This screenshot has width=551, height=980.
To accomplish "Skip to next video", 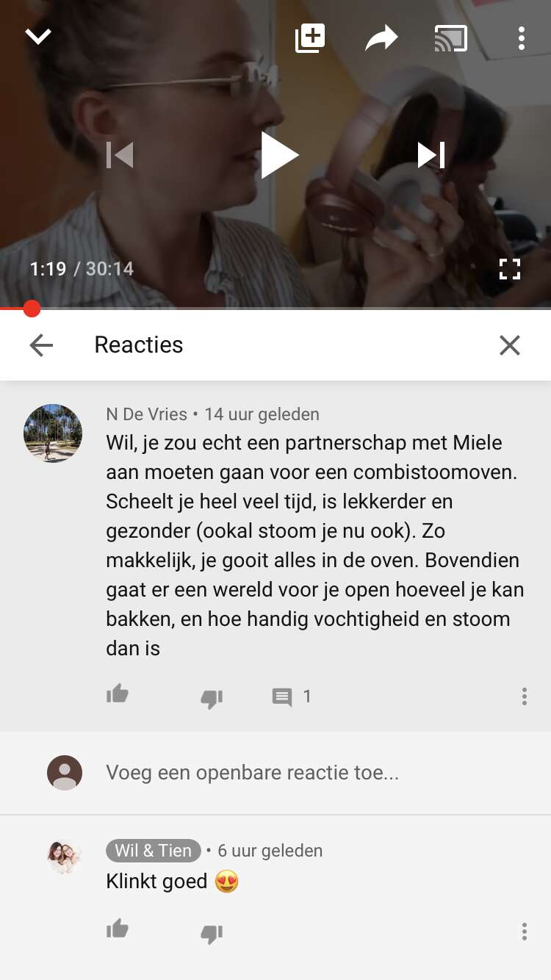I will coord(431,155).
